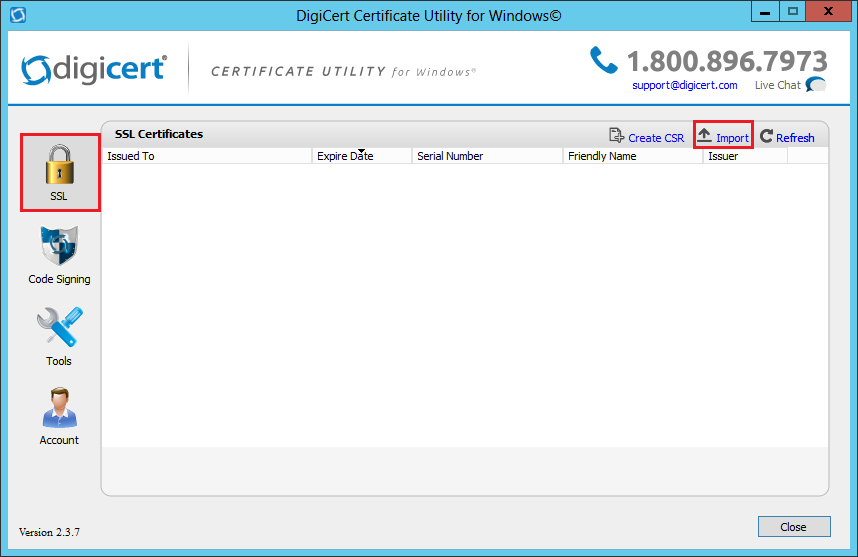Click the Refresh circular arrow icon

766,137
